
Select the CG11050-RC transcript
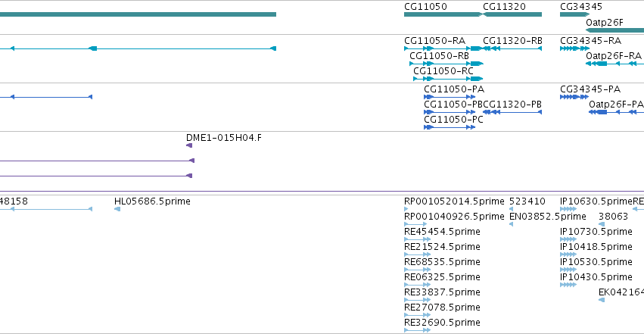448,79
